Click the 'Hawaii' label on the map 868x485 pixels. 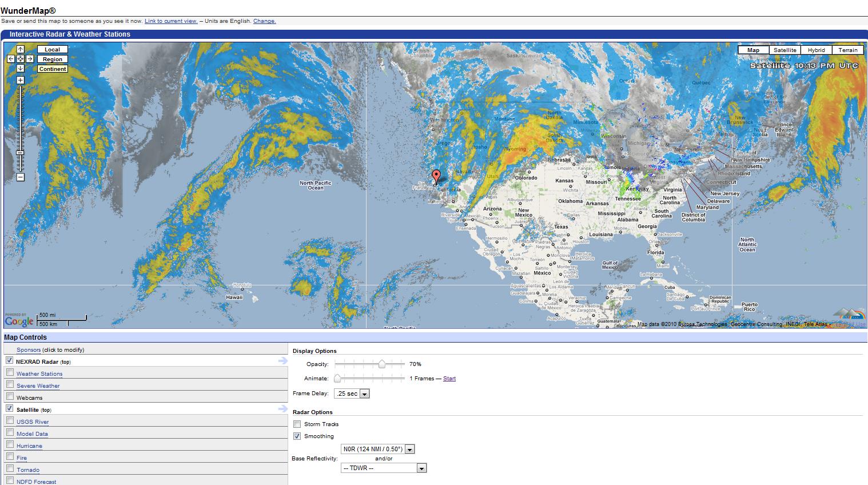pos(234,297)
